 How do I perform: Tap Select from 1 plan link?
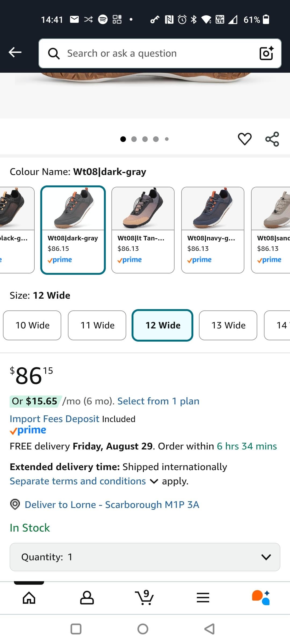[x=158, y=401]
